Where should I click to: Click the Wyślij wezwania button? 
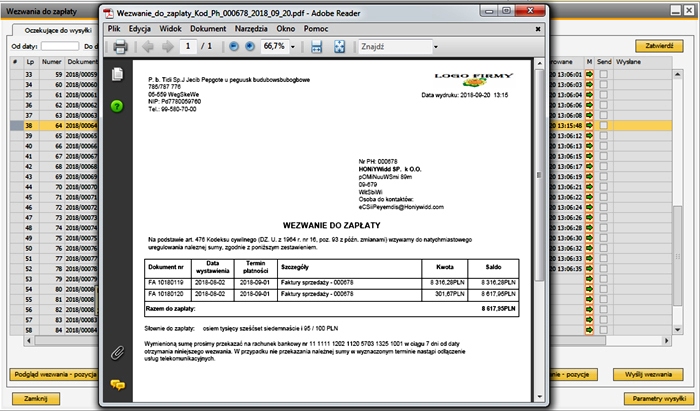coord(648,374)
